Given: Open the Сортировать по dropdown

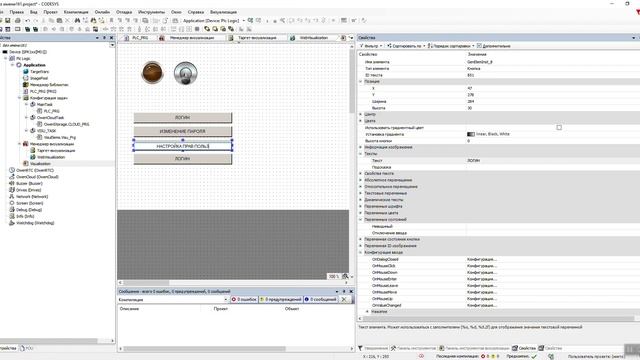Looking at the screenshot, I should click(x=406, y=46).
